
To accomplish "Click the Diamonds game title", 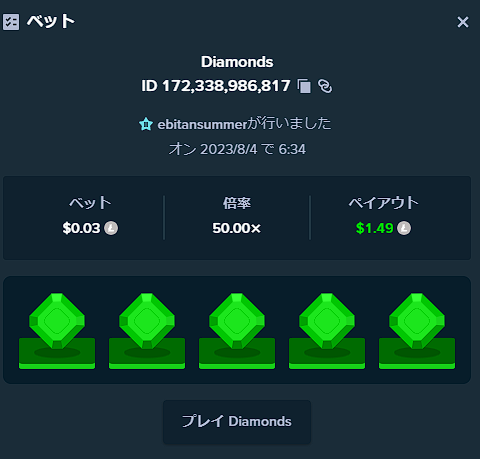I will (237, 62).
